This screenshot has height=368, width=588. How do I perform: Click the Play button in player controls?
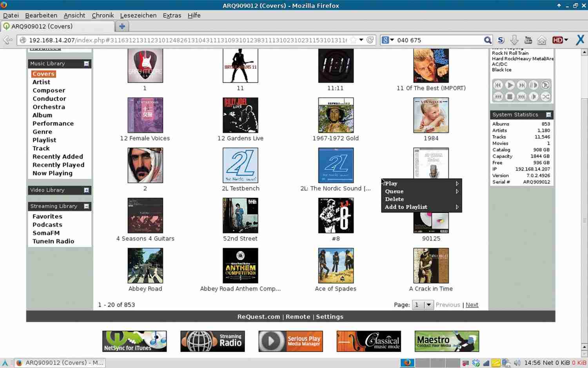click(x=510, y=85)
